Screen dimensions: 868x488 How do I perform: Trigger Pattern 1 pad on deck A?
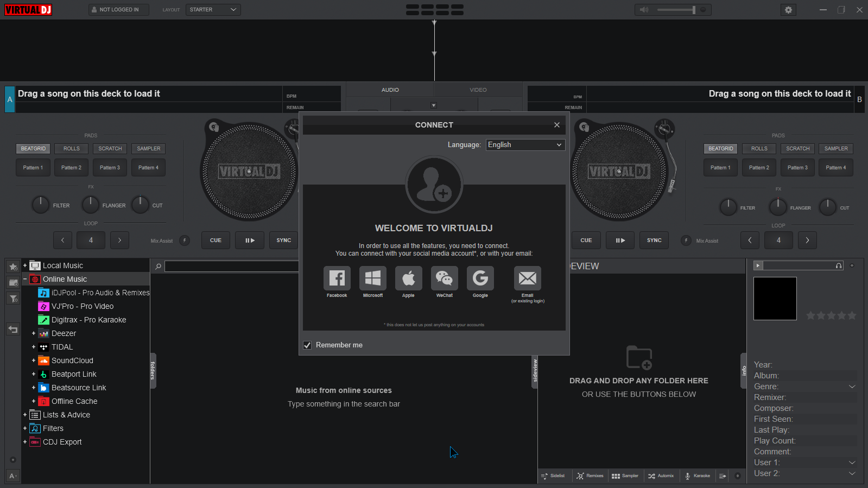coord(33,168)
